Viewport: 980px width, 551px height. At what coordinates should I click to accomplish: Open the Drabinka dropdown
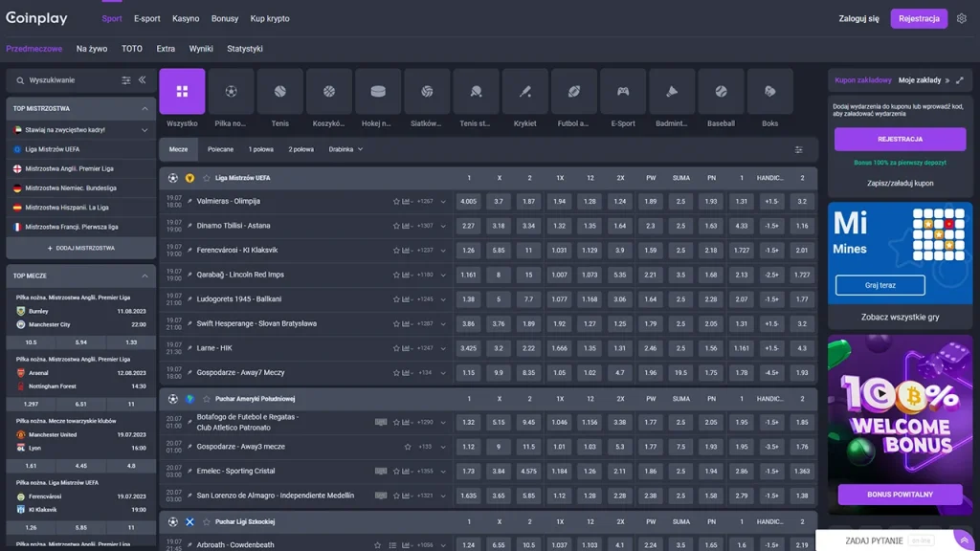point(345,149)
